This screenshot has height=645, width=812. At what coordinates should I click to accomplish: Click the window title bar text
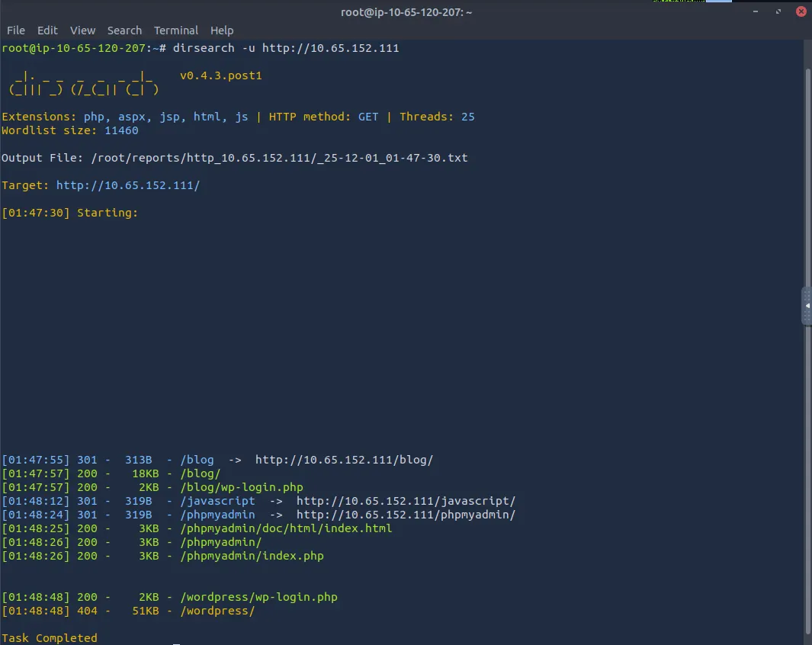pos(406,11)
